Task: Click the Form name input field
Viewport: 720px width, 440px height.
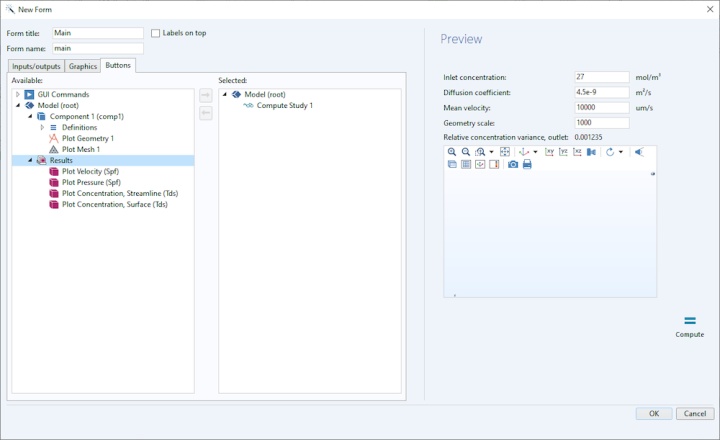Action: pyautogui.click(x=98, y=49)
